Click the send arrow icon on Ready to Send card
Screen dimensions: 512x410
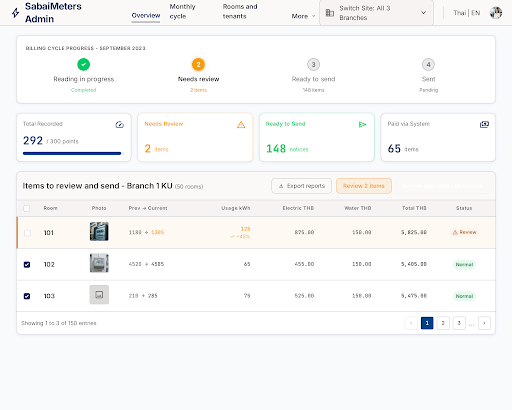click(363, 124)
